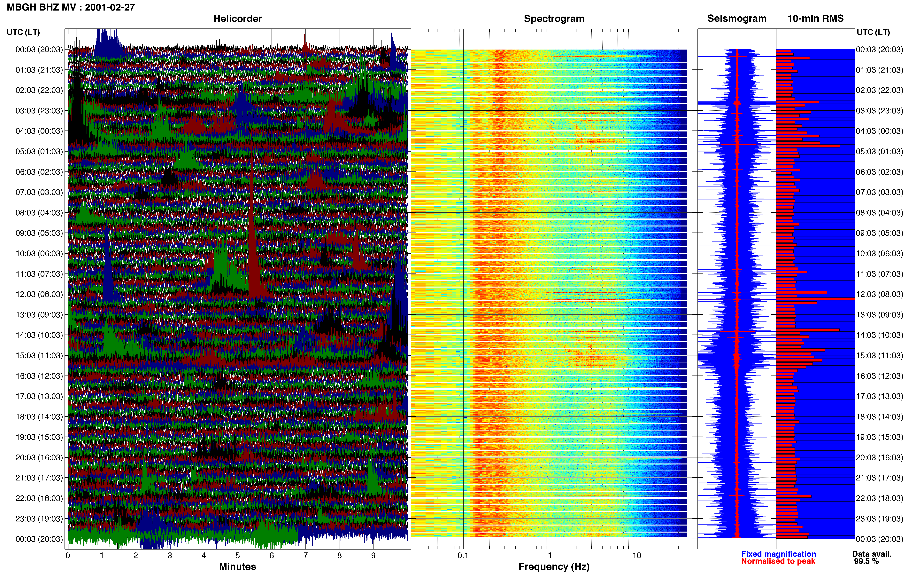Click the '5' tick on Minutes axis
This screenshot has height=578, width=924.
(238, 556)
